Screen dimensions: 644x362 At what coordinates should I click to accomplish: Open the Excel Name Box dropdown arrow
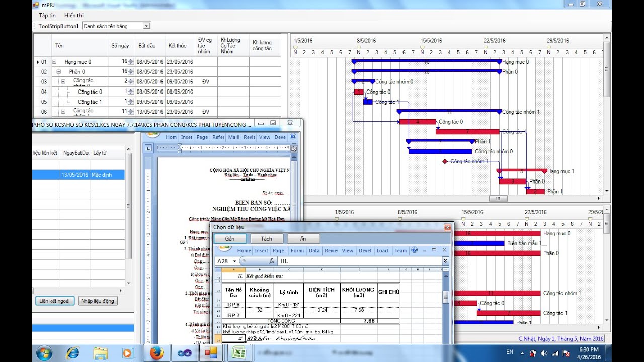click(x=234, y=261)
